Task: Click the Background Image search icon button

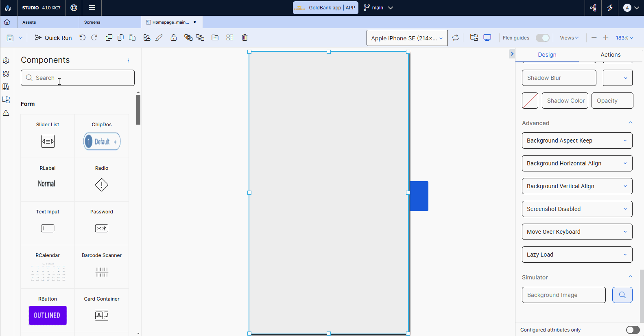Action: (622, 295)
